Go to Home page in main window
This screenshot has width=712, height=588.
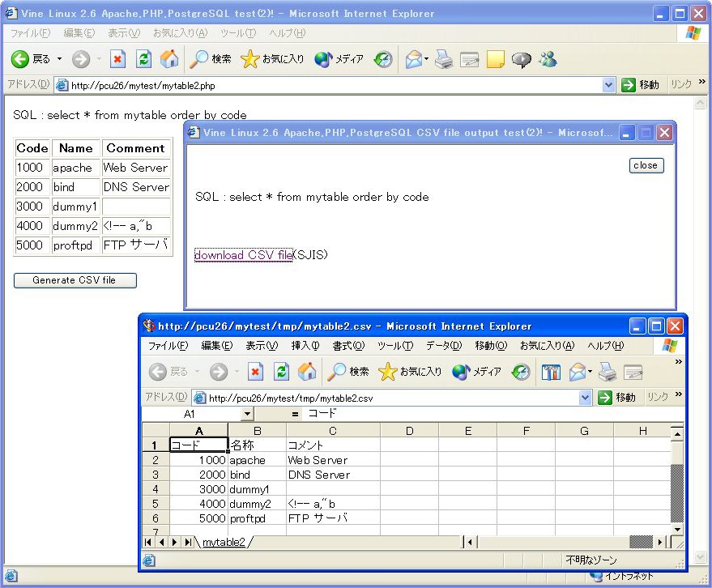pyautogui.click(x=169, y=59)
